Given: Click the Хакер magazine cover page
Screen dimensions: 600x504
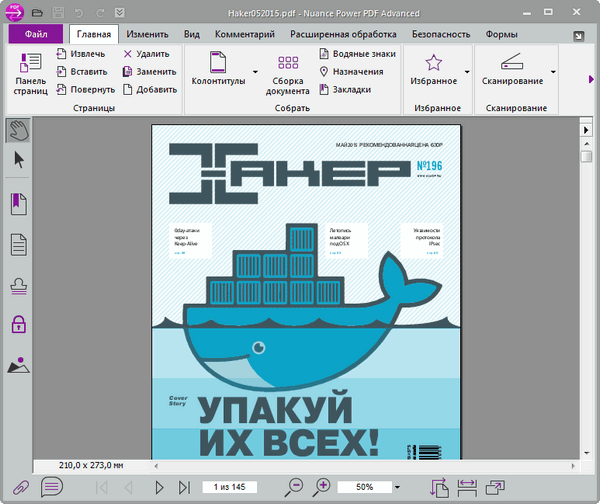Looking at the screenshot, I should pos(306,292).
